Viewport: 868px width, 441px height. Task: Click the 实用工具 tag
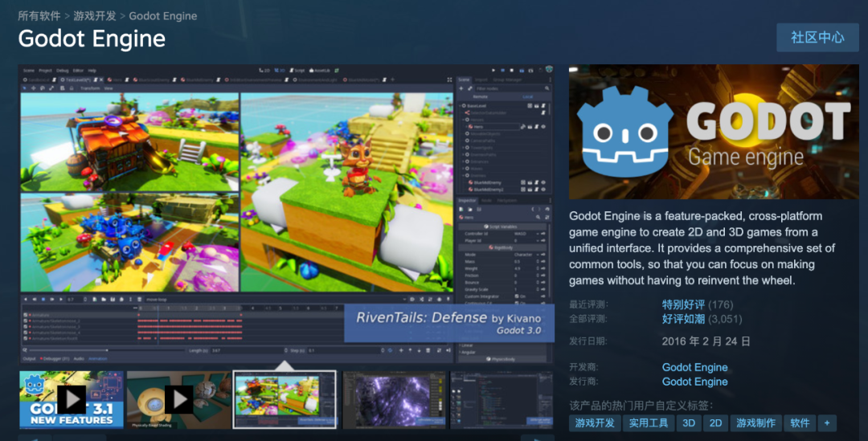[x=649, y=423]
